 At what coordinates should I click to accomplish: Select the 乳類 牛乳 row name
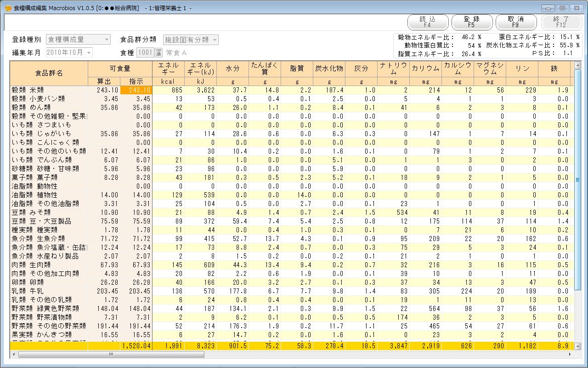pos(49,291)
